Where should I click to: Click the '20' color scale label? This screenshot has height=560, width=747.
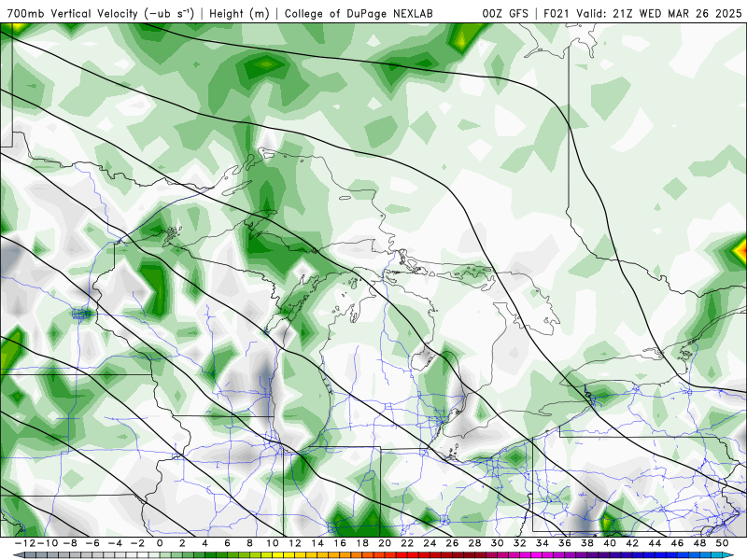(x=385, y=543)
